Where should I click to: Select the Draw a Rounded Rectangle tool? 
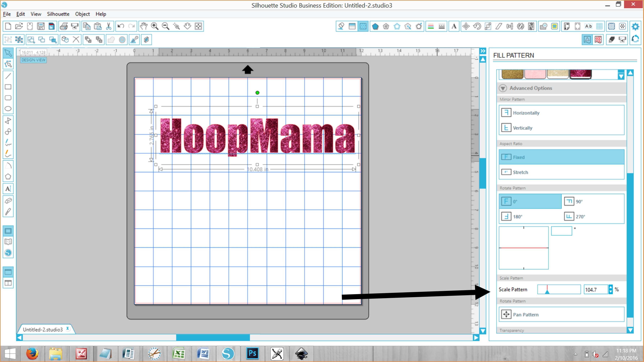point(8,98)
